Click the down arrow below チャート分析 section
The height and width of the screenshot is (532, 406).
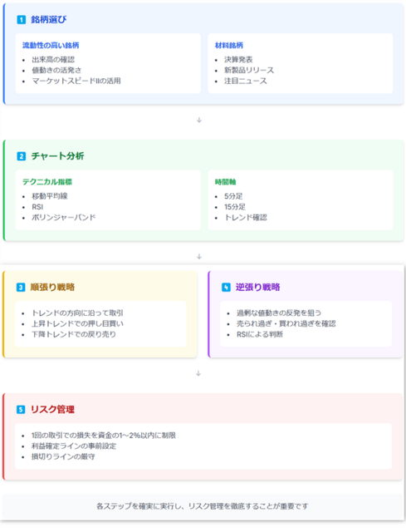click(199, 257)
